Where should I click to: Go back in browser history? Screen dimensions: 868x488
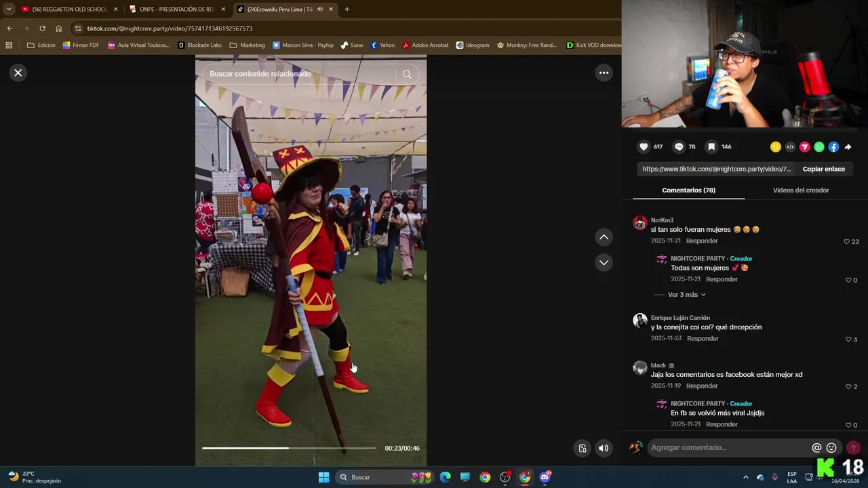pos(9,28)
